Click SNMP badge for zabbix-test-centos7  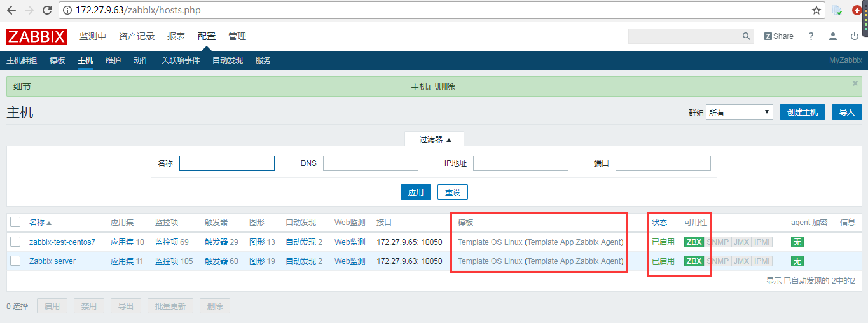pos(717,242)
